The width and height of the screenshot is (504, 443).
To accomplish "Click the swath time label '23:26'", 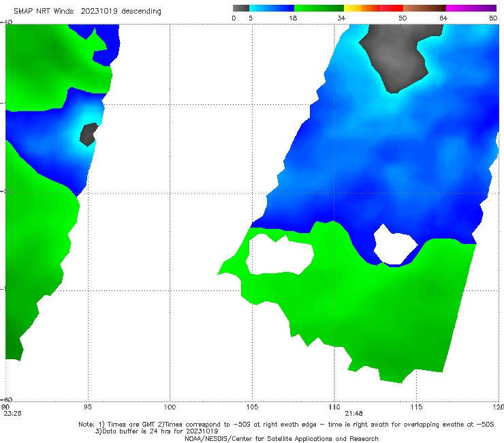I will click(x=12, y=414).
